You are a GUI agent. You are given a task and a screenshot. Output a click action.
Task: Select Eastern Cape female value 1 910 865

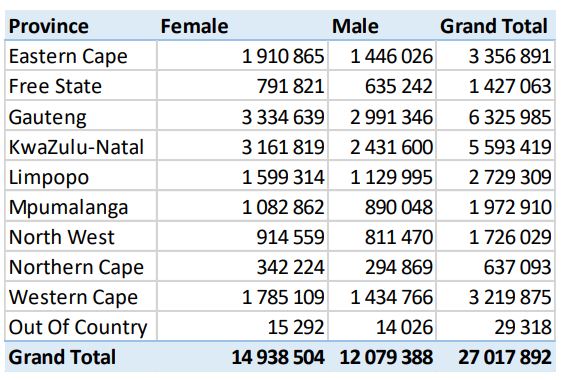pyautogui.click(x=283, y=56)
